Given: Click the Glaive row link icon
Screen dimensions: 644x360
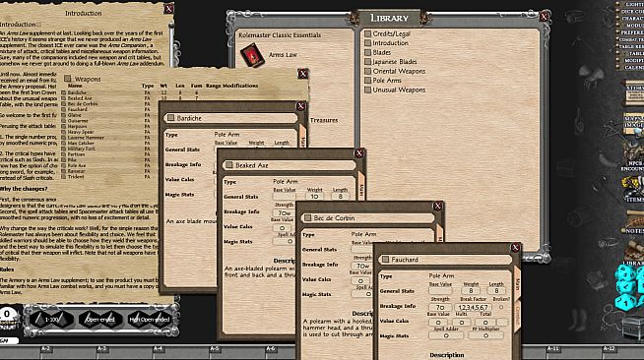Looking at the screenshot, I should [x=64, y=115].
